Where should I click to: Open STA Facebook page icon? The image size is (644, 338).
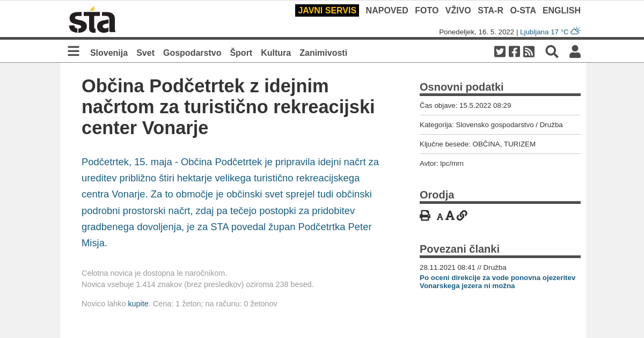[514, 52]
